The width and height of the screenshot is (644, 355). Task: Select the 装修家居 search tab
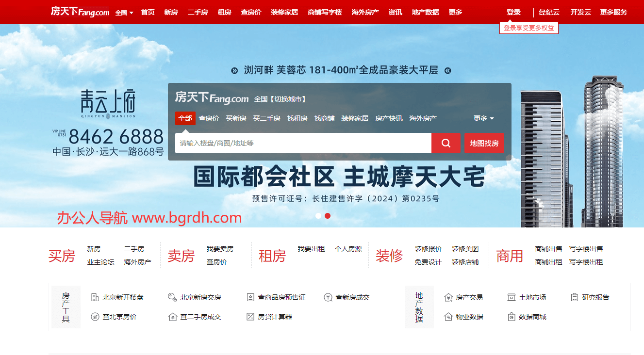pos(355,118)
